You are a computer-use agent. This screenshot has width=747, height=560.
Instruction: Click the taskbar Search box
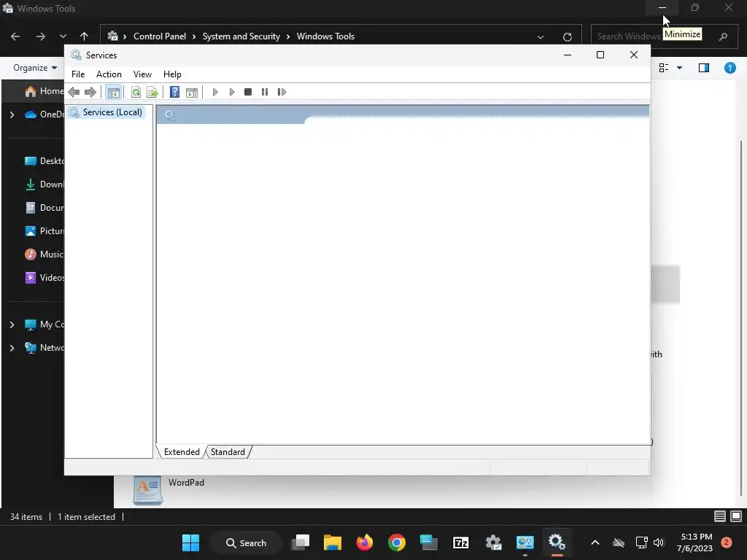tap(246, 542)
